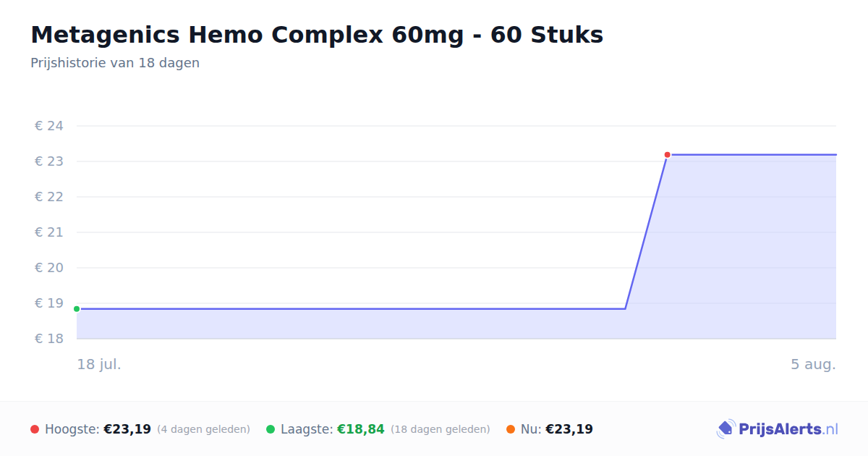Select the 18 jul. date label
This screenshot has height=456, width=868.
click(x=99, y=364)
